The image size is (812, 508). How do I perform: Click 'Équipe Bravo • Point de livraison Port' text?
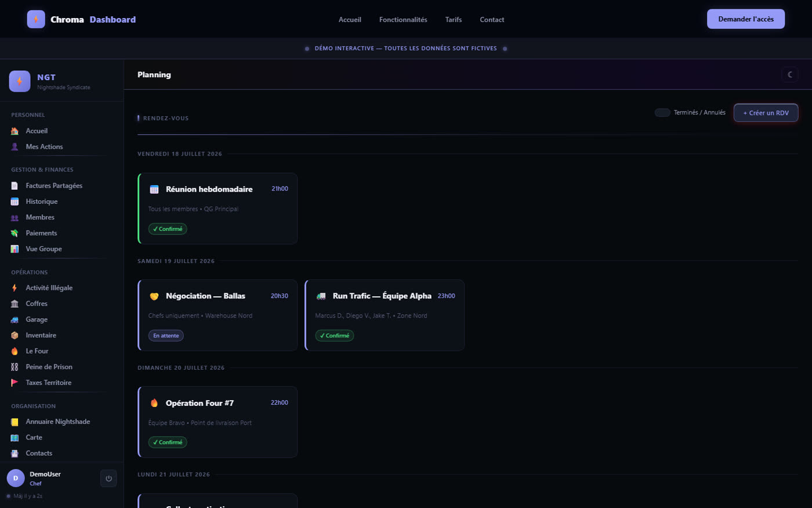click(x=200, y=423)
